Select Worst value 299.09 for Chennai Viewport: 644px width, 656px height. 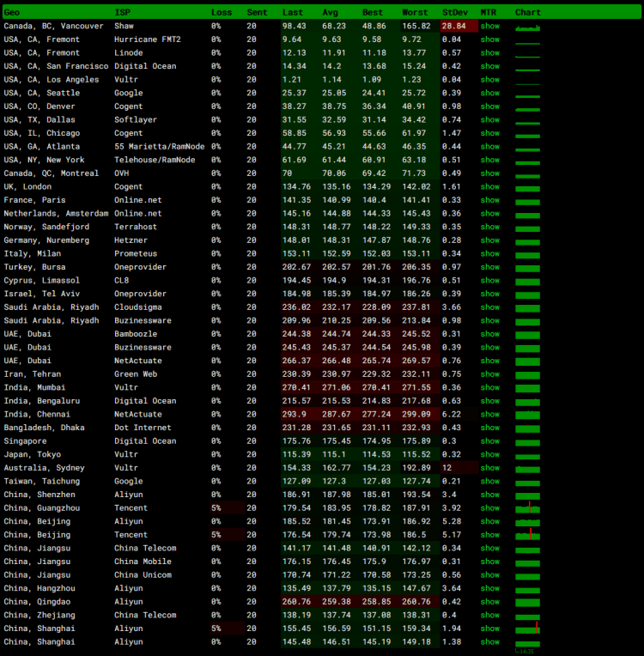416,414
